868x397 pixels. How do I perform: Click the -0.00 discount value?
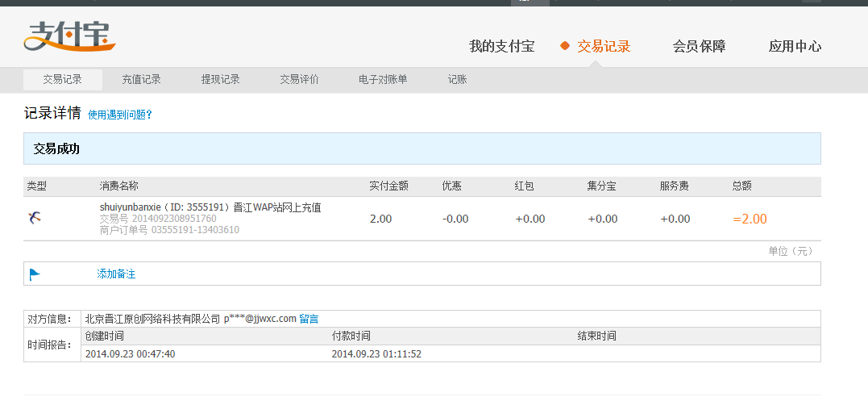tap(455, 219)
